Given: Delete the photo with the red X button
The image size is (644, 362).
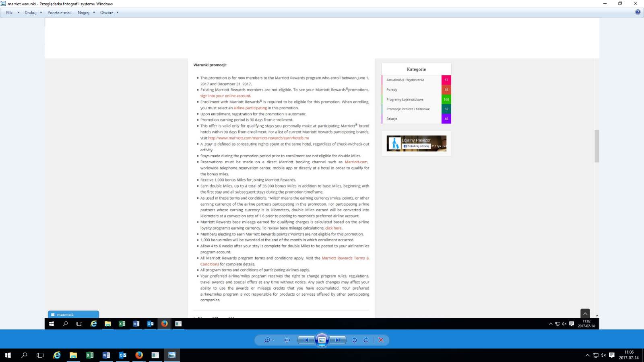Looking at the screenshot, I should coord(381,340).
